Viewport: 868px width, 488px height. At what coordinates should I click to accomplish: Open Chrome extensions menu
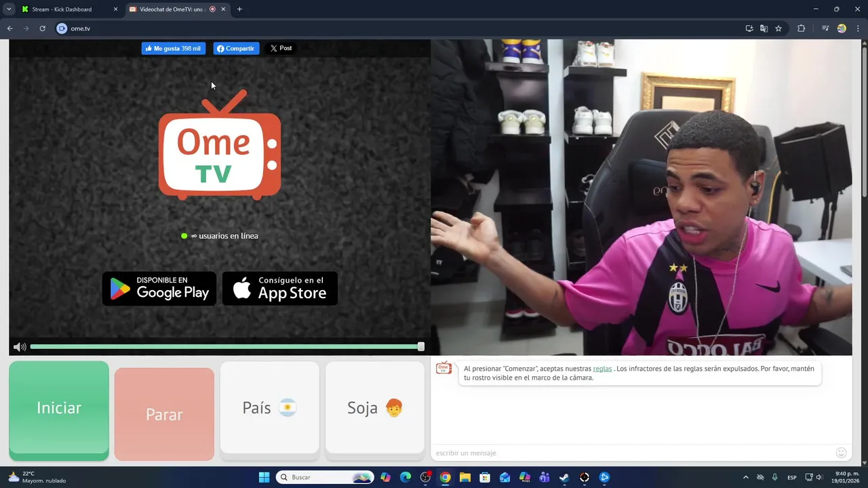(801, 28)
